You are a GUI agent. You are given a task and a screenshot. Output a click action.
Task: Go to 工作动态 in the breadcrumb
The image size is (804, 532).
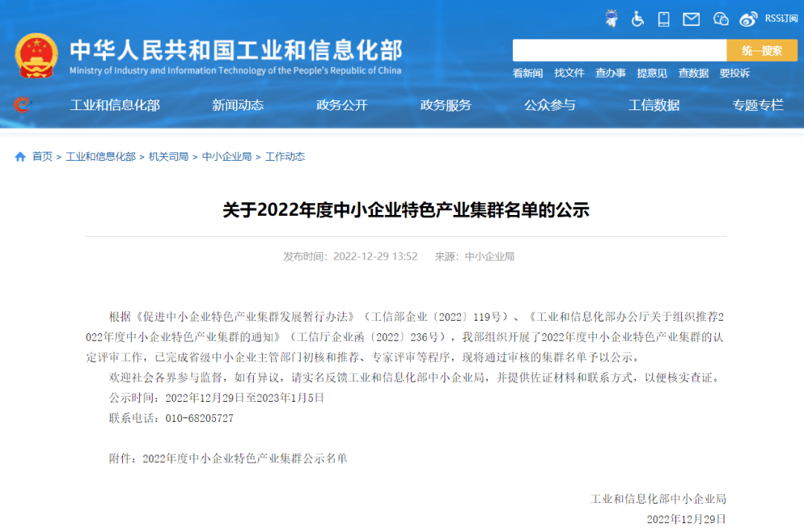pyautogui.click(x=284, y=156)
